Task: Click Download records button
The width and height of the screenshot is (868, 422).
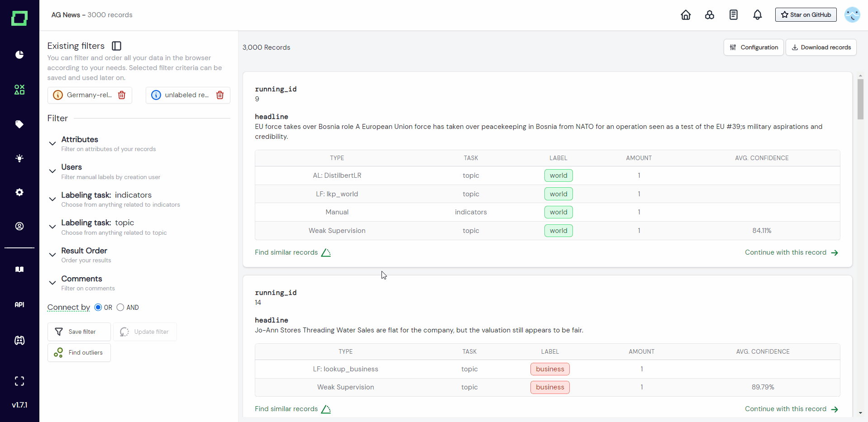Action: [x=821, y=47]
